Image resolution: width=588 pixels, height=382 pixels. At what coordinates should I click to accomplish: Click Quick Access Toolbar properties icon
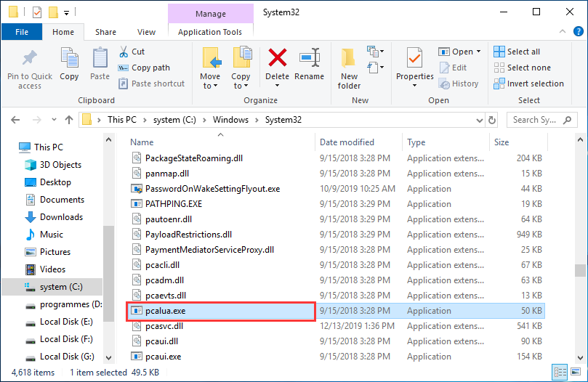point(37,13)
